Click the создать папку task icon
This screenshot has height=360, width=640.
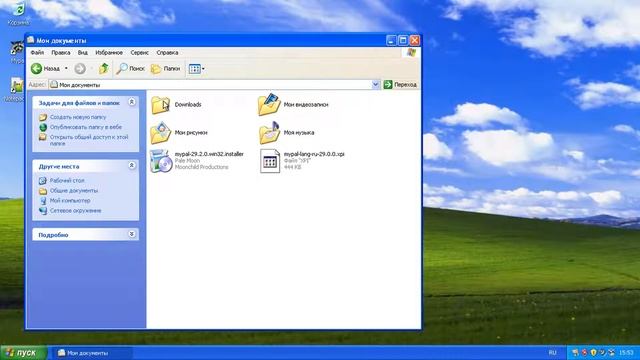tap(43, 117)
